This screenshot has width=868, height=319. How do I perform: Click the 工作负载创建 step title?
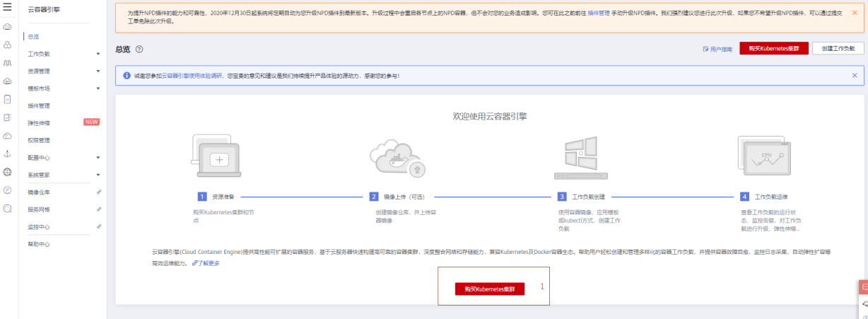point(588,197)
